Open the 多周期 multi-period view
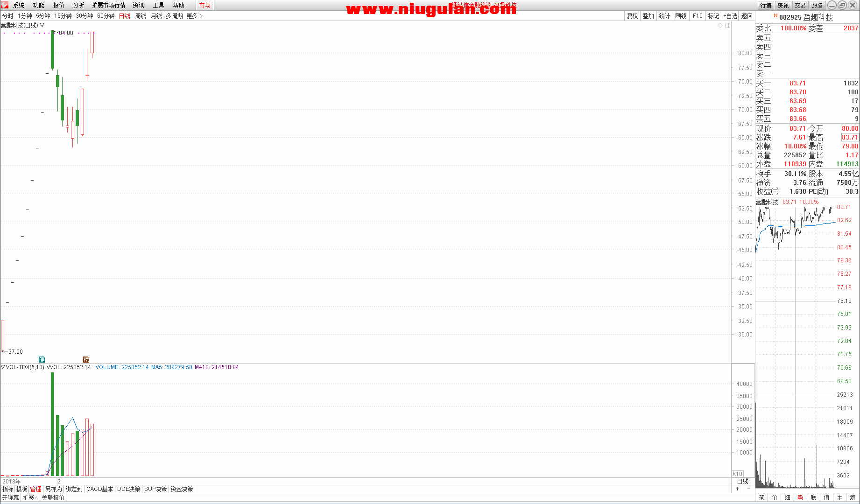This screenshot has width=860, height=504. [174, 16]
